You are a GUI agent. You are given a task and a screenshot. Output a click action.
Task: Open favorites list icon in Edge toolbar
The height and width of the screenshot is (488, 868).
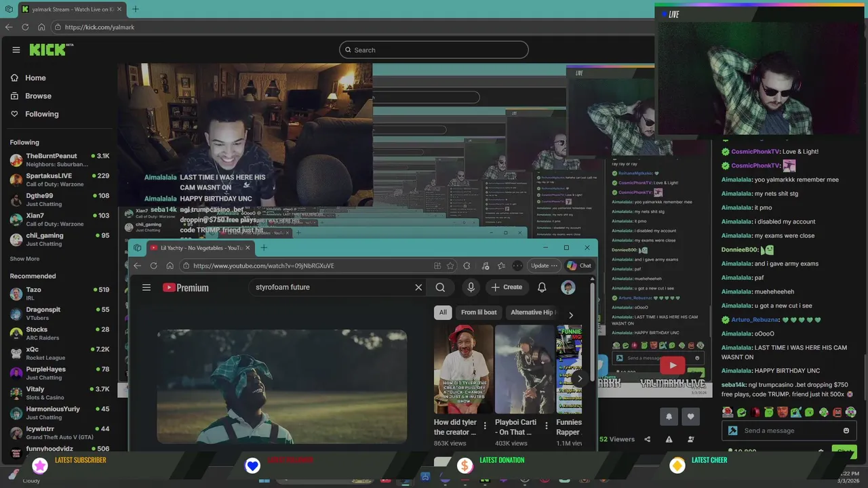[x=501, y=266]
